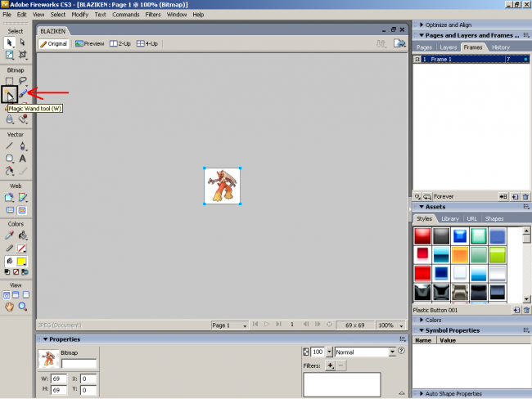Open the Filters menu
This screenshot has height=399, width=532.
[x=153, y=15]
